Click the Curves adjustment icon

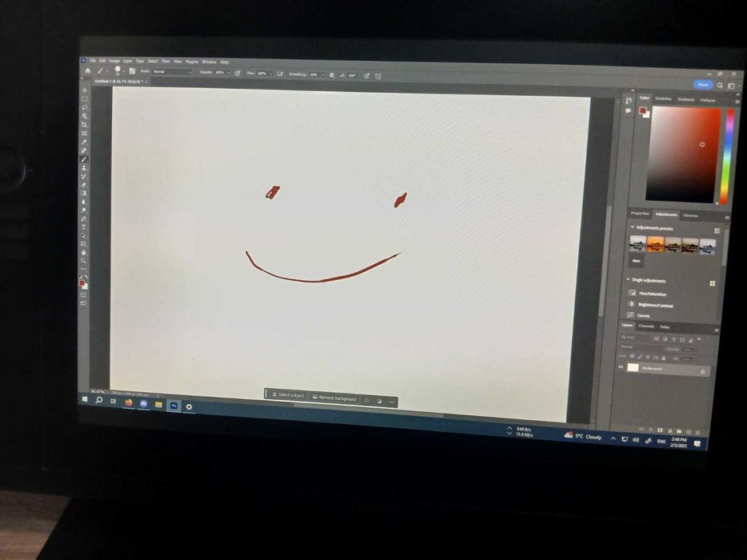pyautogui.click(x=631, y=314)
